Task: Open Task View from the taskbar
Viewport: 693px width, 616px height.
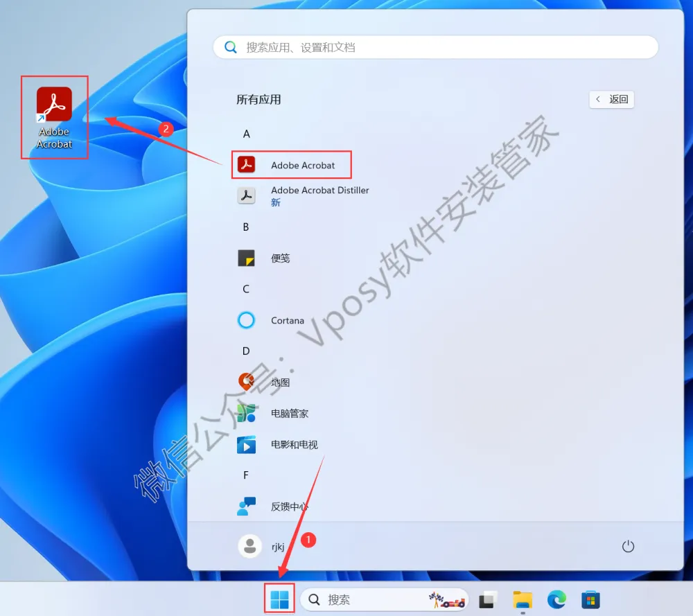Action: click(487, 599)
